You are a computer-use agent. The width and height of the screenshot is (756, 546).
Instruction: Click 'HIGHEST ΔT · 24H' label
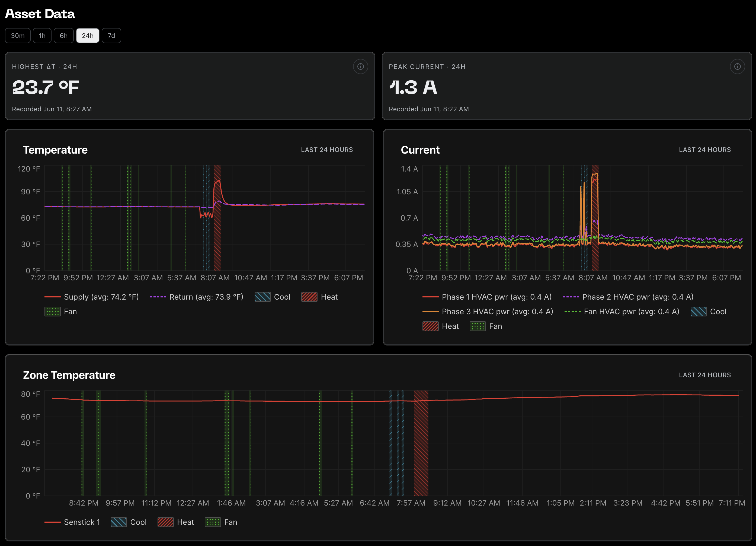(x=45, y=67)
